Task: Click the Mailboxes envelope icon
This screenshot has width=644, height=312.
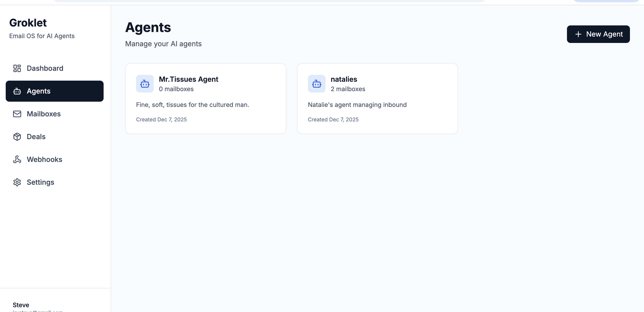Action: click(x=17, y=114)
